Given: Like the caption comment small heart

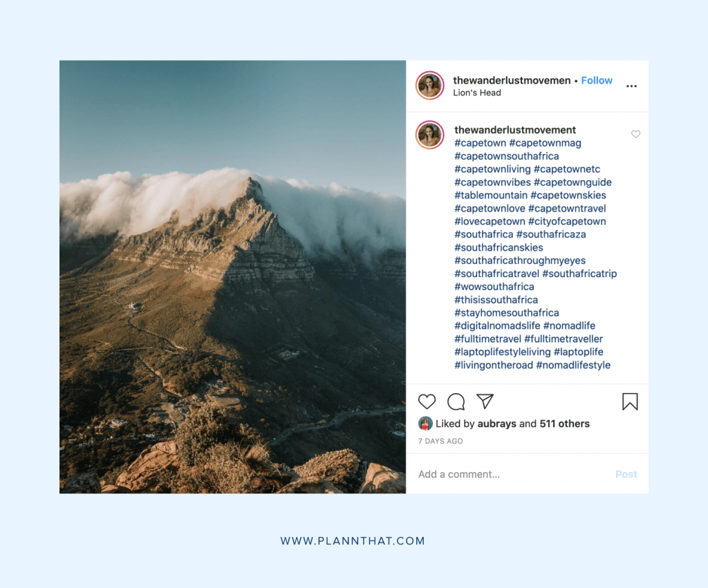Looking at the screenshot, I should click(635, 134).
